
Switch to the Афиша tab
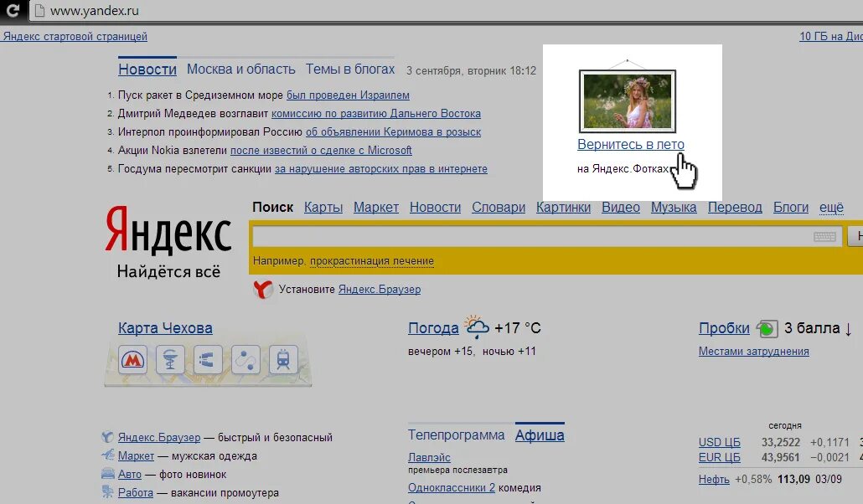[540, 435]
